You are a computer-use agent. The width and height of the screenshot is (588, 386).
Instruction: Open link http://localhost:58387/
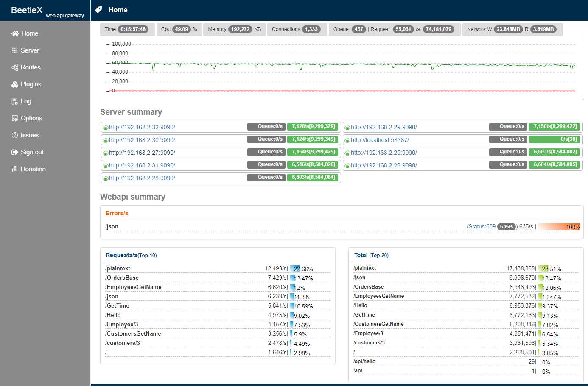(380, 140)
